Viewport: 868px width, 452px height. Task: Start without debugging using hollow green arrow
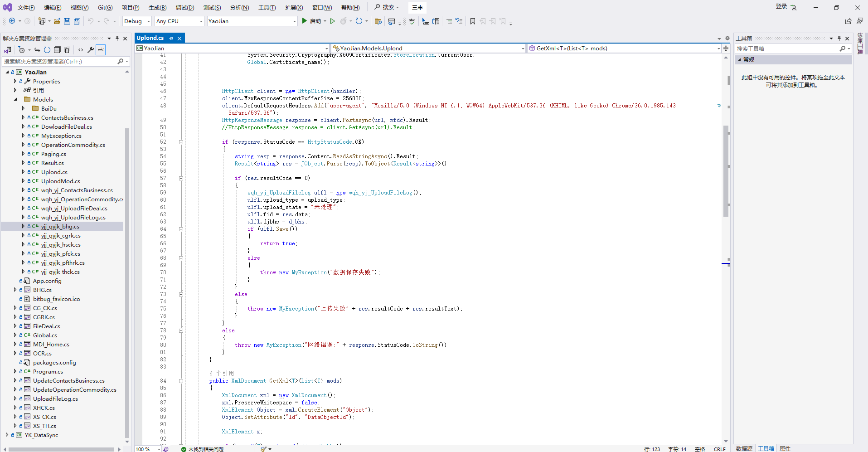[x=332, y=21]
